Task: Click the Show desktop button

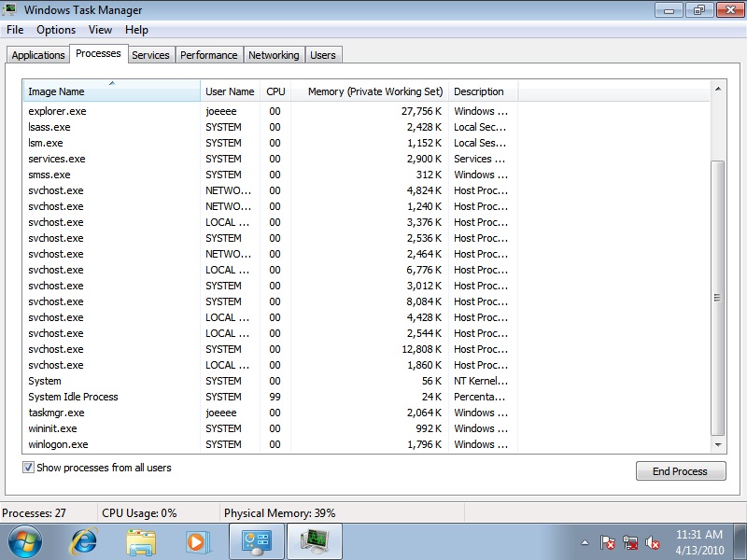Action: (740, 541)
